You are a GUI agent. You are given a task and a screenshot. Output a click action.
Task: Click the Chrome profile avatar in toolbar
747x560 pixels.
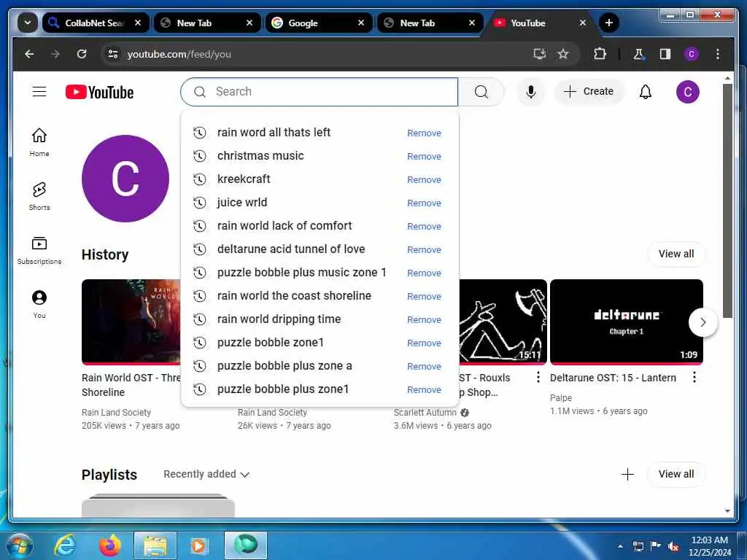point(692,54)
